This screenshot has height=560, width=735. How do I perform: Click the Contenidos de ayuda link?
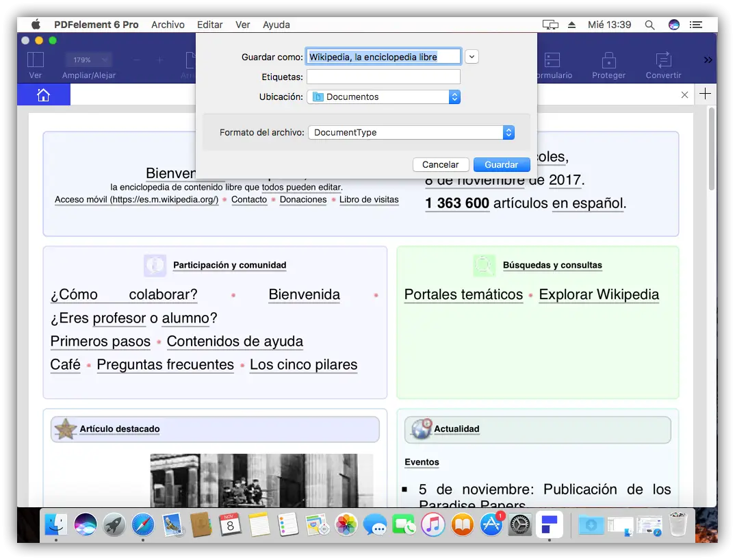click(x=235, y=342)
